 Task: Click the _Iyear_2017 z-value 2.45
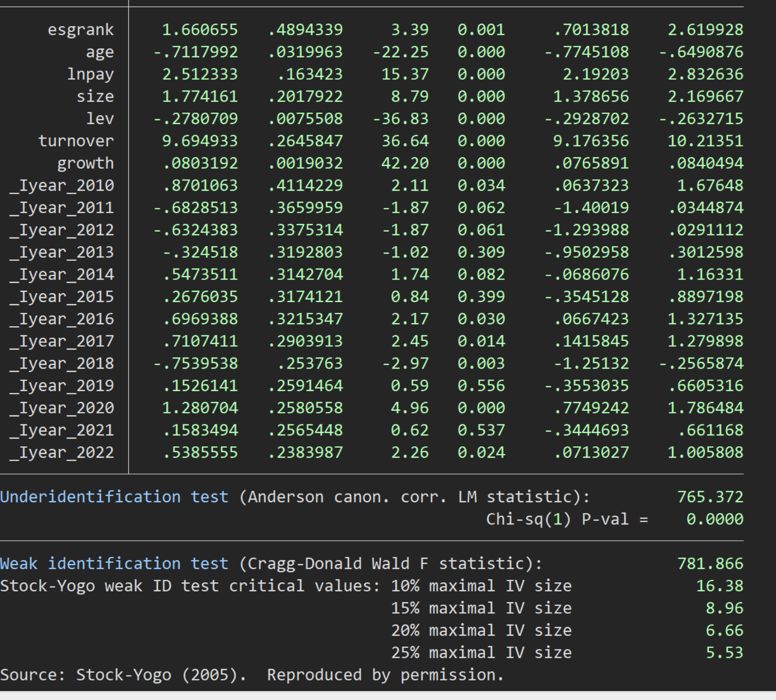point(410,341)
